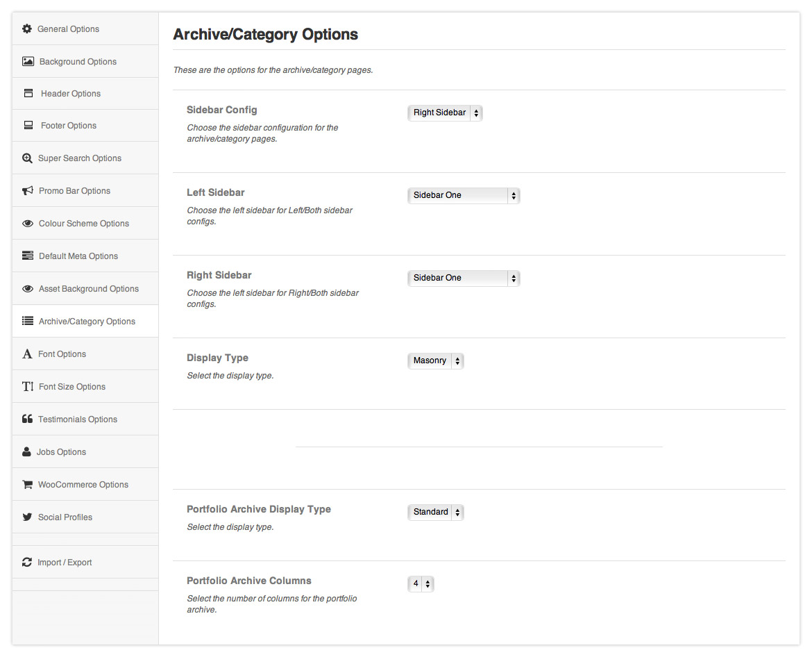Click the Social Profiles Twitter bird icon
This screenshot has width=812, height=657.
tap(28, 517)
